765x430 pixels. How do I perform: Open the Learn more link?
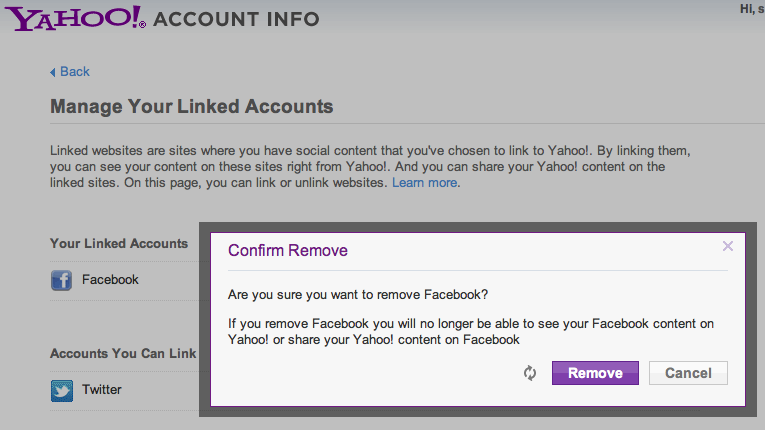click(x=424, y=183)
